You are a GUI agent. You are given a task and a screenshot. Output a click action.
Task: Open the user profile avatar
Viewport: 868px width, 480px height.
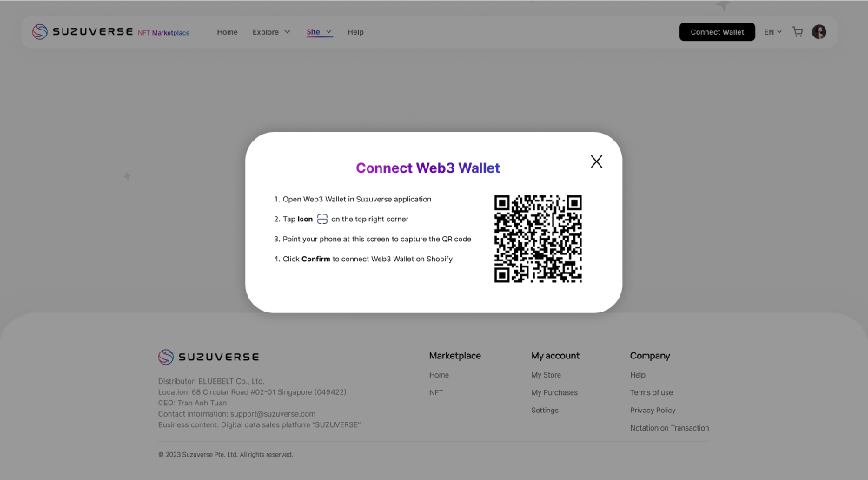click(x=818, y=32)
